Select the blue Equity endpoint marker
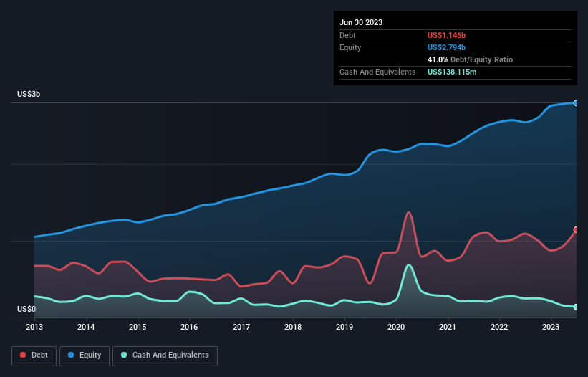The image size is (588, 377). [576, 102]
